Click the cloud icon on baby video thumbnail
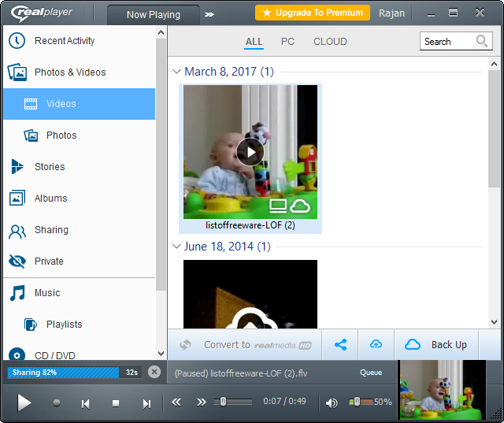 coord(300,206)
